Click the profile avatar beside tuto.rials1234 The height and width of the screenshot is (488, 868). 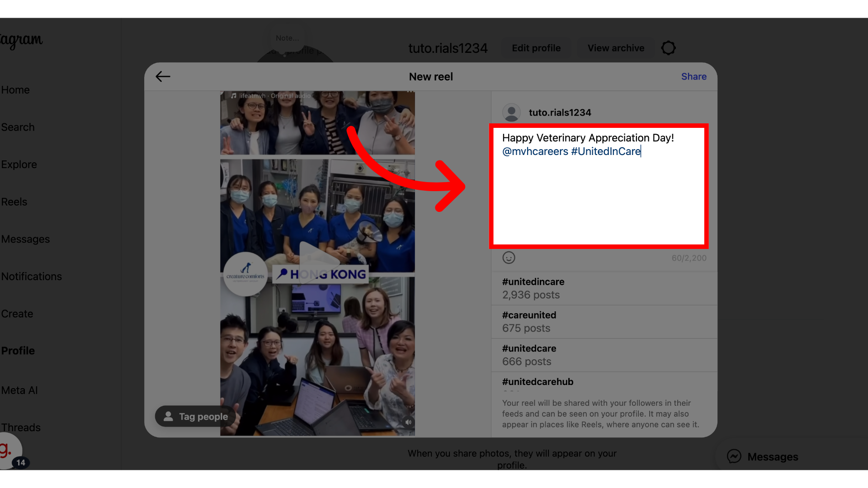click(511, 113)
